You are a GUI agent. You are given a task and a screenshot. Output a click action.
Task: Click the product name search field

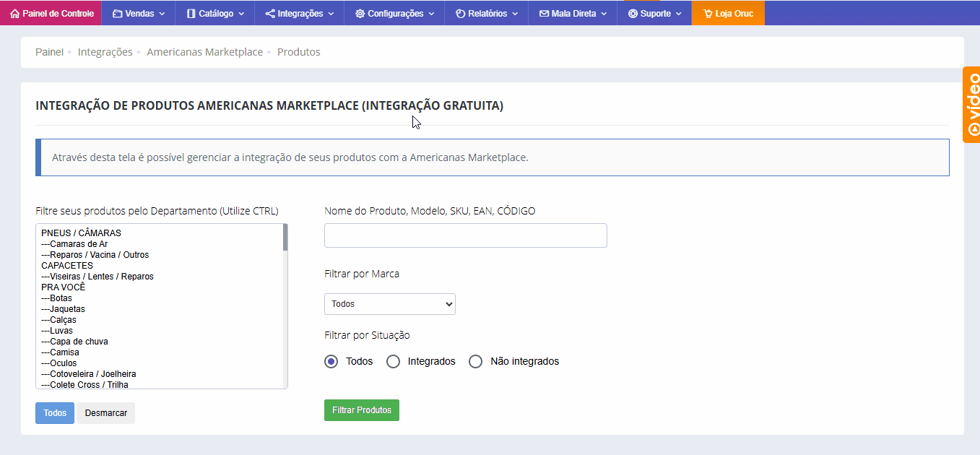[465, 235]
